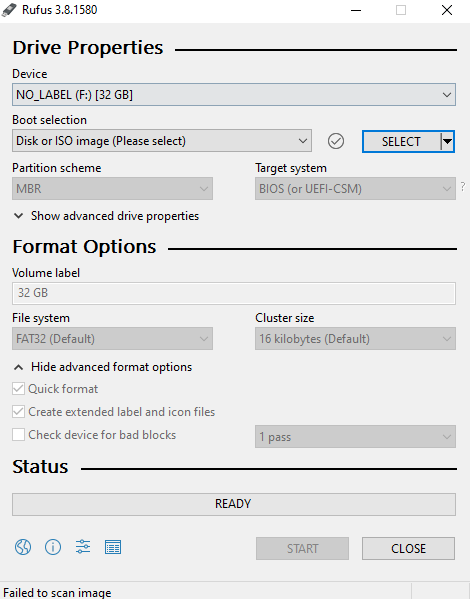Open the Device dropdown NO_LABEL (F:)
The width and height of the screenshot is (470, 599).
(234, 94)
